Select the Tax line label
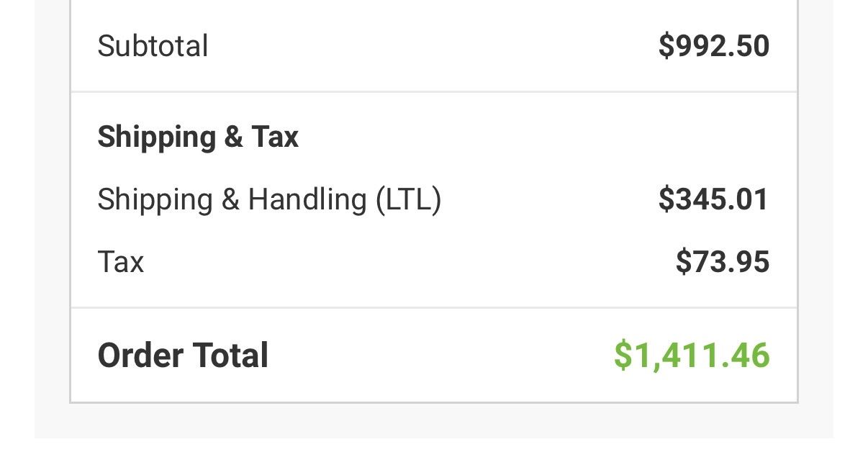Screen dimensions: 868x452 click(121, 262)
